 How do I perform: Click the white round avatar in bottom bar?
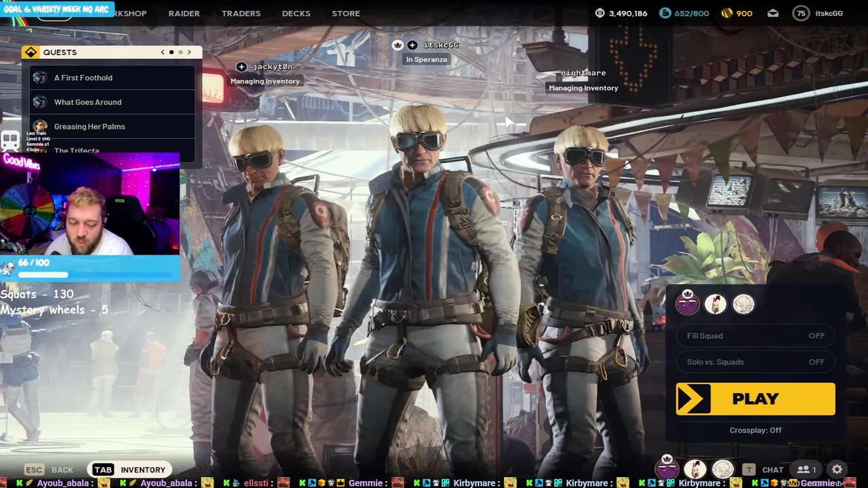tap(723, 469)
